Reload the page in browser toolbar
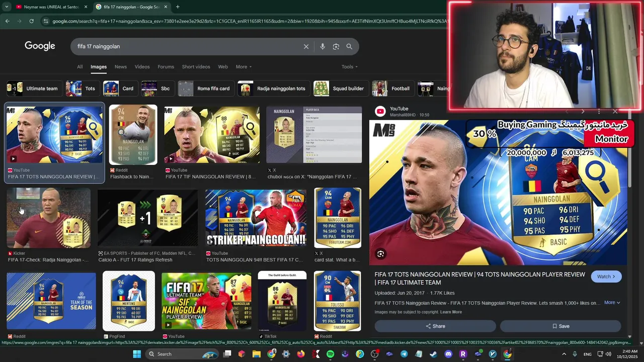The height and width of the screenshot is (362, 644). click(x=31, y=21)
